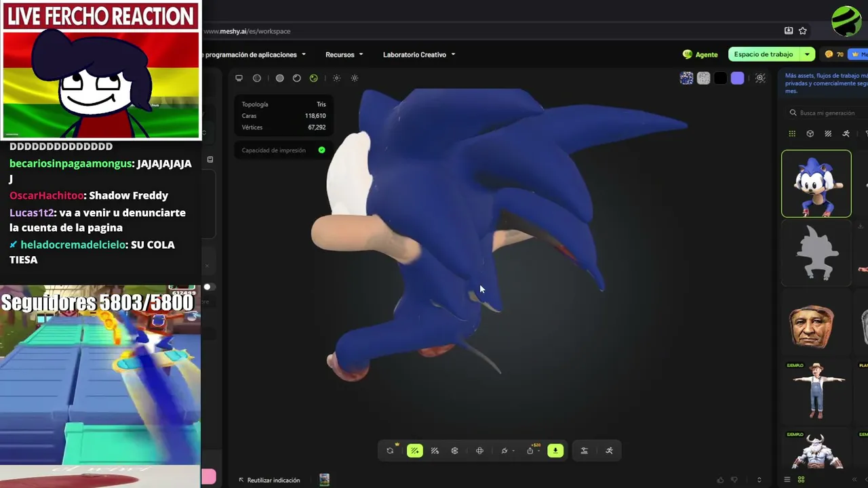The width and height of the screenshot is (868, 488).
Task: Click the thumbs down feedback icon
Action: [x=734, y=480]
